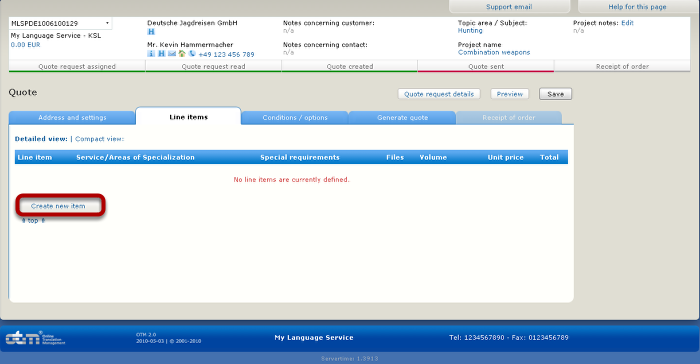Open the Support email button
Image resolution: width=700 pixels, height=364 pixels.
[509, 7]
